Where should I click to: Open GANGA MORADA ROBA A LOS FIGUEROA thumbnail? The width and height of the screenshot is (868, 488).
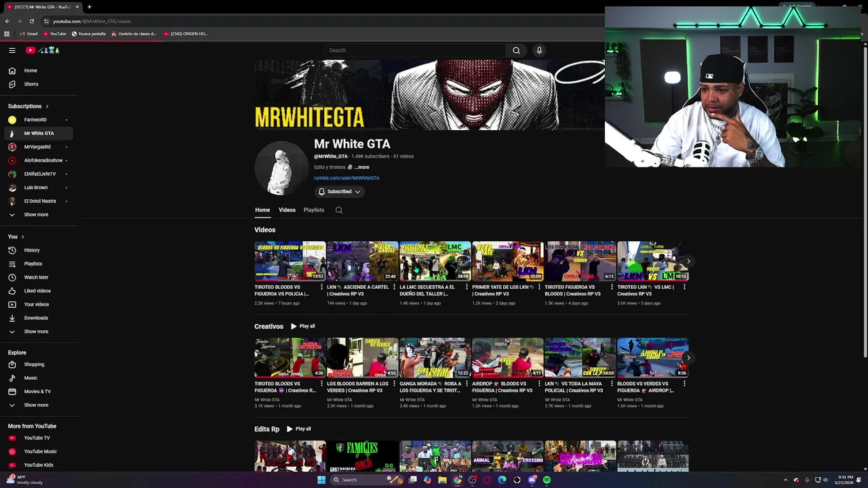(x=435, y=358)
